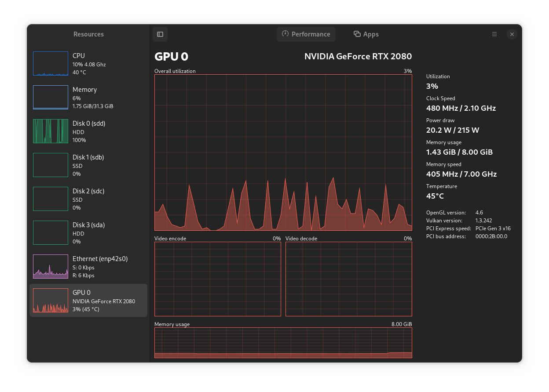
Task: Click the "1.75 GiB/31.3 GiB" memory reading
Action: point(93,106)
